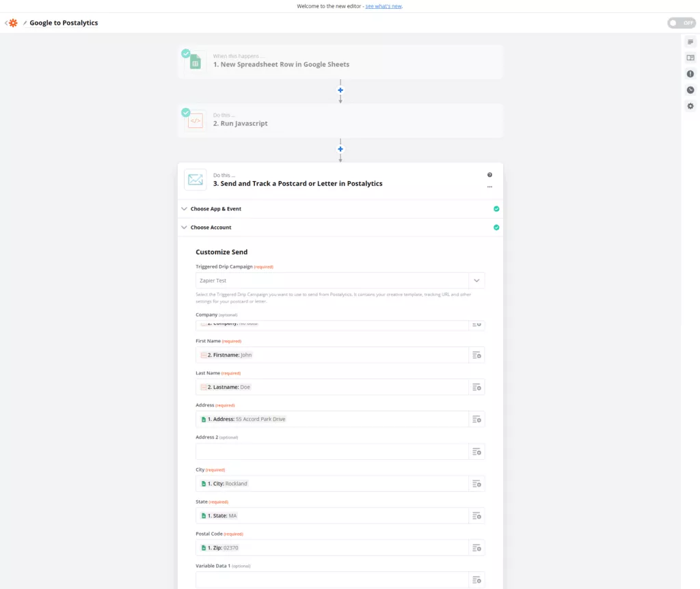The width and height of the screenshot is (700, 589).
Task: Click into the City input field
Action: point(332,484)
